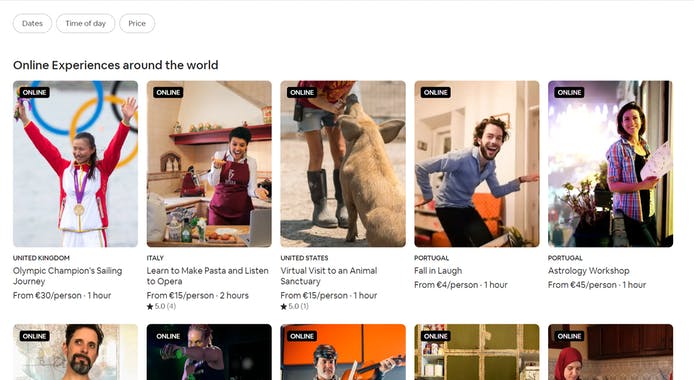Image resolution: width=694 pixels, height=380 pixels.
Task: Click 'From €45/person · 1 hour' text
Action: point(597,285)
